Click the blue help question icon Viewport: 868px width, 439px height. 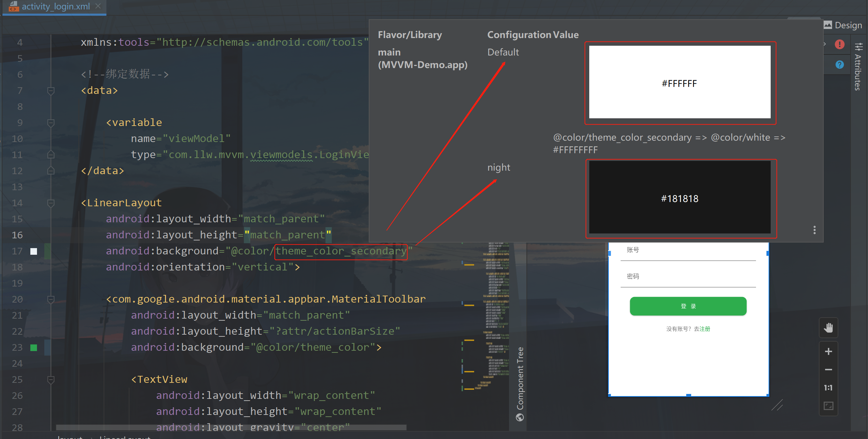click(840, 65)
